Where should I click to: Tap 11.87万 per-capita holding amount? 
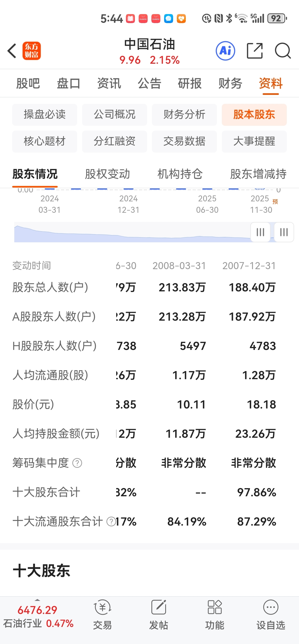(x=186, y=434)
